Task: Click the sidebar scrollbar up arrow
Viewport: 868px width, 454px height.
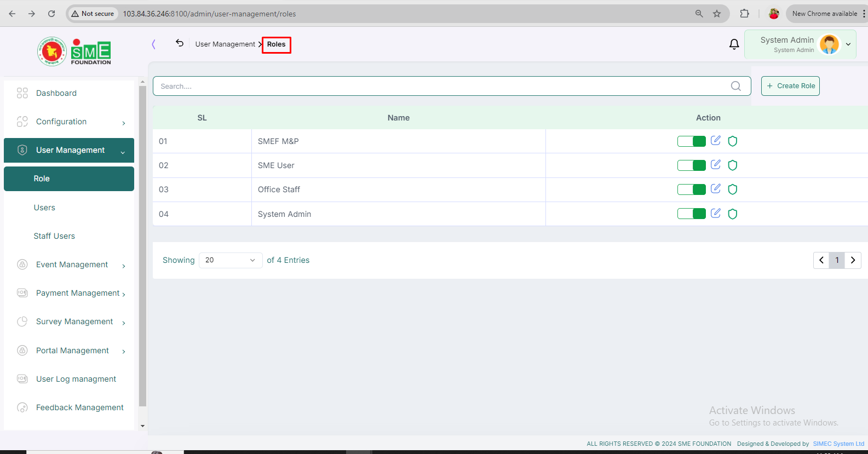Action: [142, 82]
